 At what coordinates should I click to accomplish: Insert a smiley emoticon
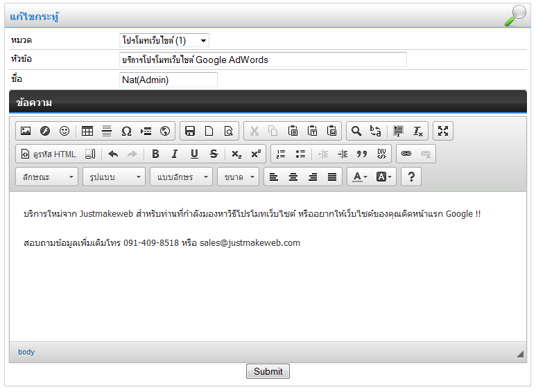64,131
